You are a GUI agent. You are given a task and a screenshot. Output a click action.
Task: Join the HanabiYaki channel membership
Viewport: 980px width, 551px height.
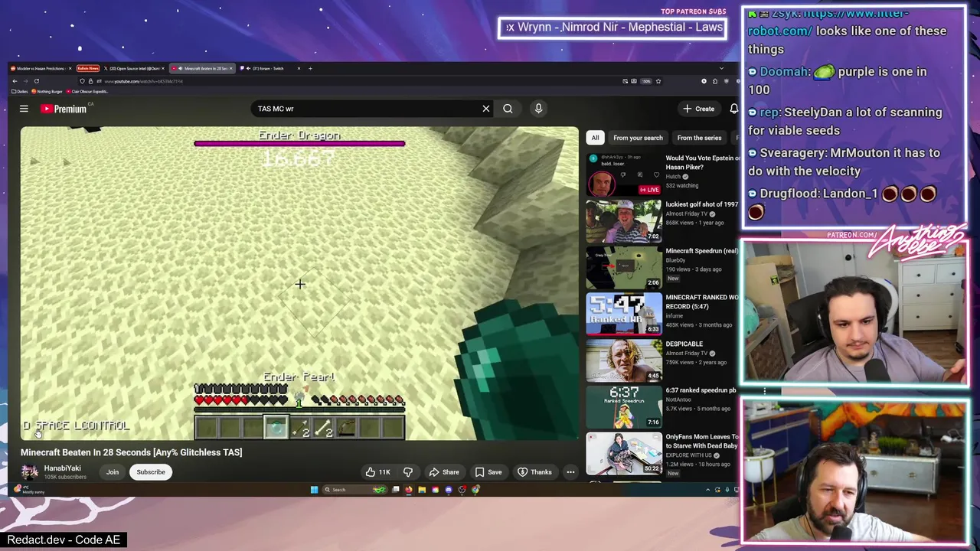coord(113,472)
